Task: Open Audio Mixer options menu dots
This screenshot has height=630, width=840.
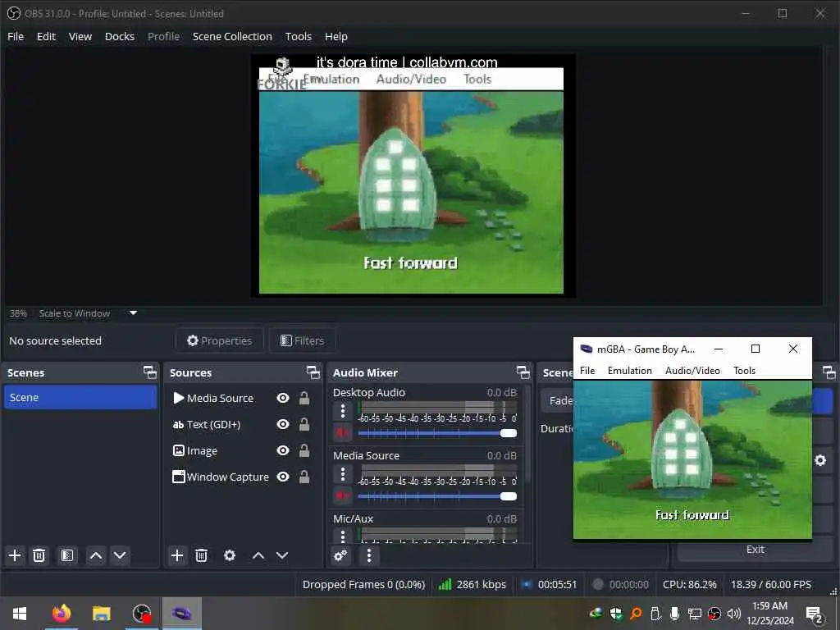Action: pos(369,555)
